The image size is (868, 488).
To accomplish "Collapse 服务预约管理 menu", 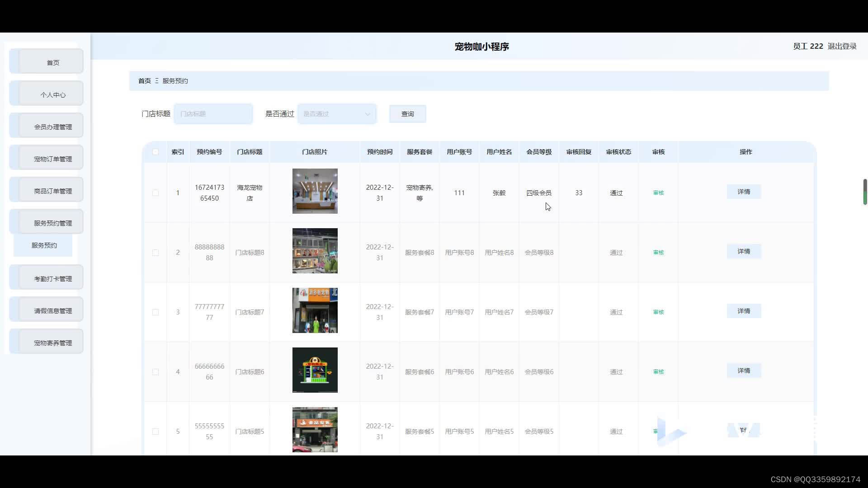I will [47, 223].
